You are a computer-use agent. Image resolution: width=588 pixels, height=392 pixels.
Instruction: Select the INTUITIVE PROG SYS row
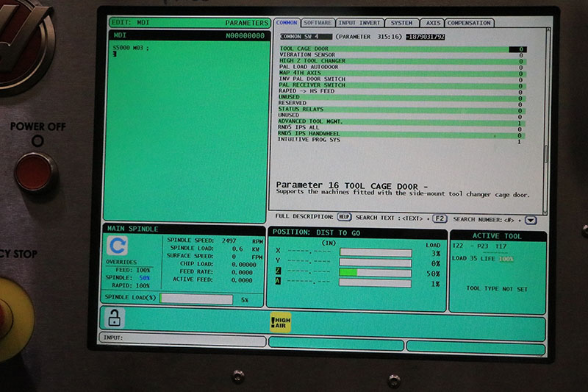(400, 140)
